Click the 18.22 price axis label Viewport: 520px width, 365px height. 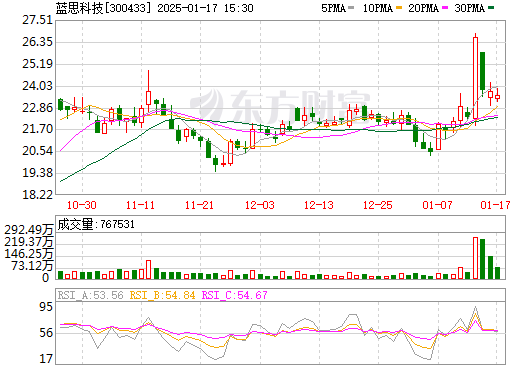tap(37, 195)
